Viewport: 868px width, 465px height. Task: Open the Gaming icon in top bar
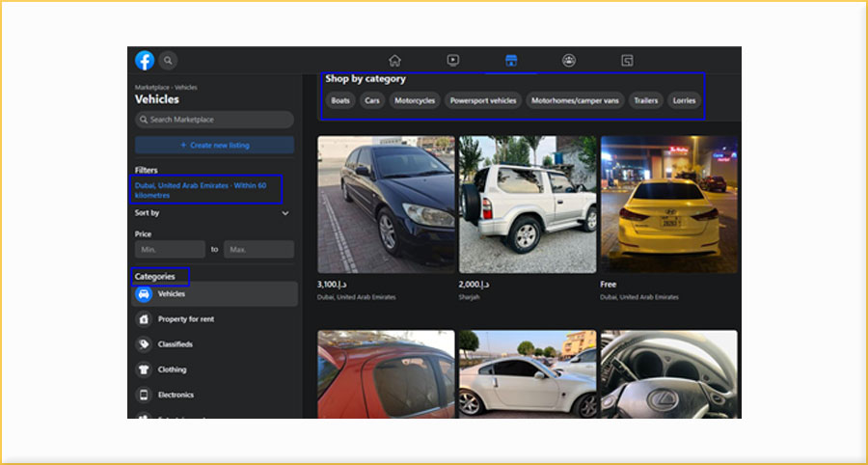(627, 61)
